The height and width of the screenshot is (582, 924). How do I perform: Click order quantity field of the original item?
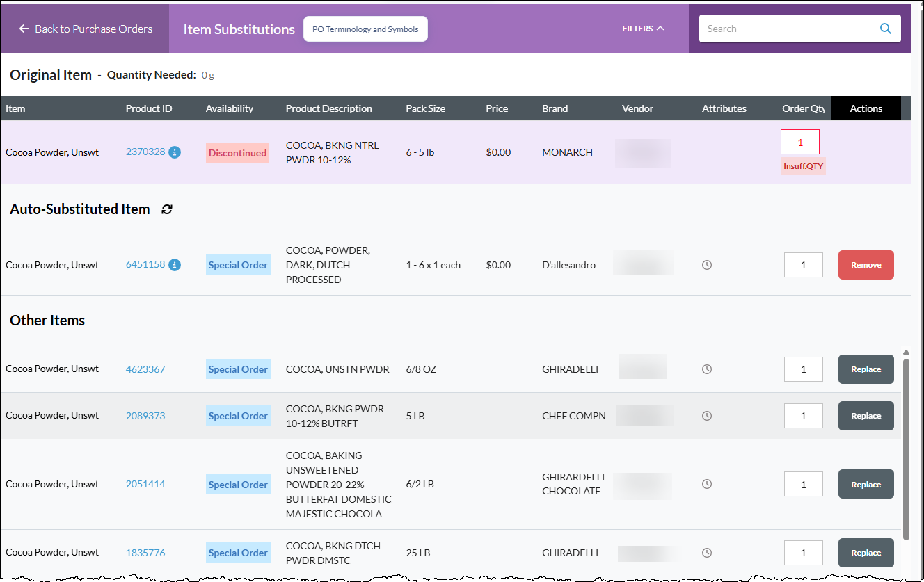(x=800, y=142)
